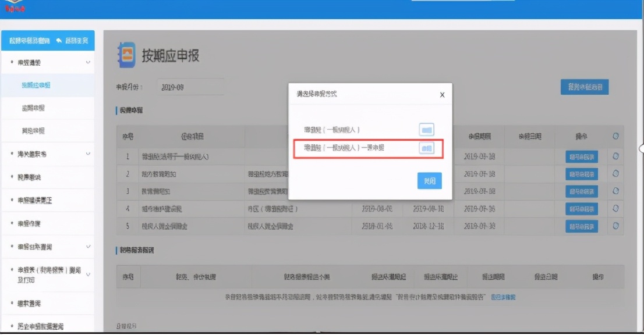Close the popup dialog using its X
The width and height of the screenshot is (644, 335).
pyautogui.click(x=441, y=94)
